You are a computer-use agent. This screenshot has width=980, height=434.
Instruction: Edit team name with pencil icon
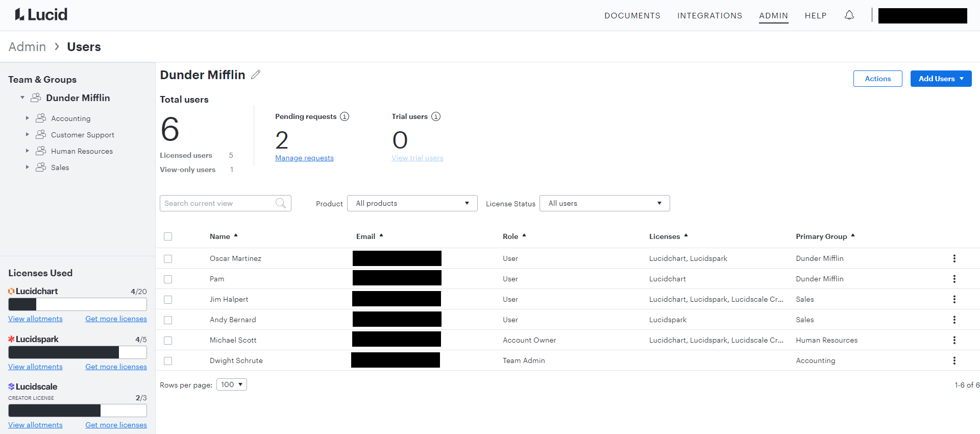(x=256, y=75)
